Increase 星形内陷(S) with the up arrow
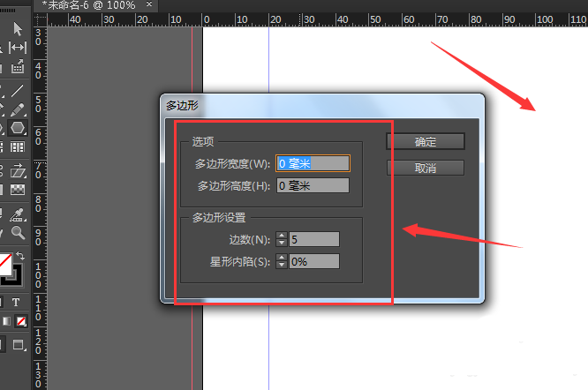 282,258
